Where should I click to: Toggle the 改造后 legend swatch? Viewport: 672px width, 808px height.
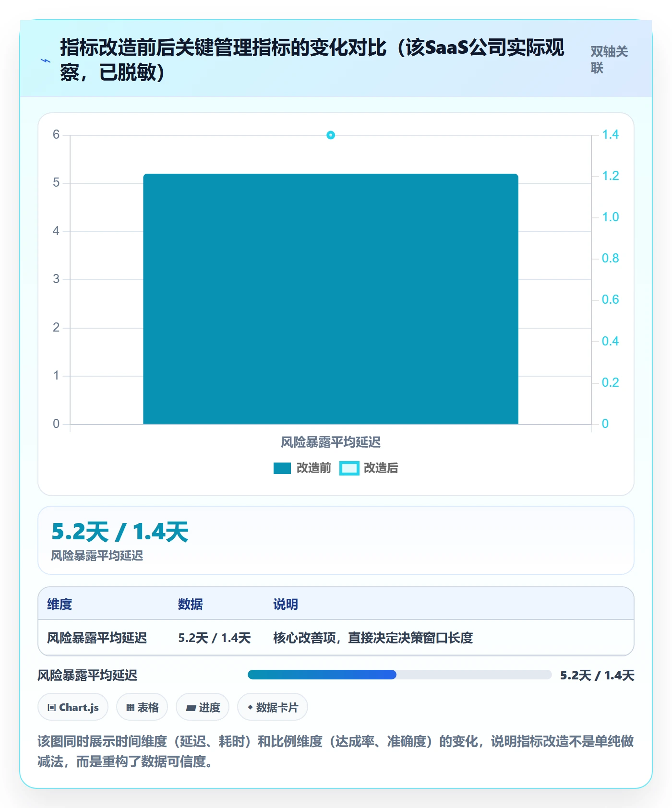click(x=349, y=468)
